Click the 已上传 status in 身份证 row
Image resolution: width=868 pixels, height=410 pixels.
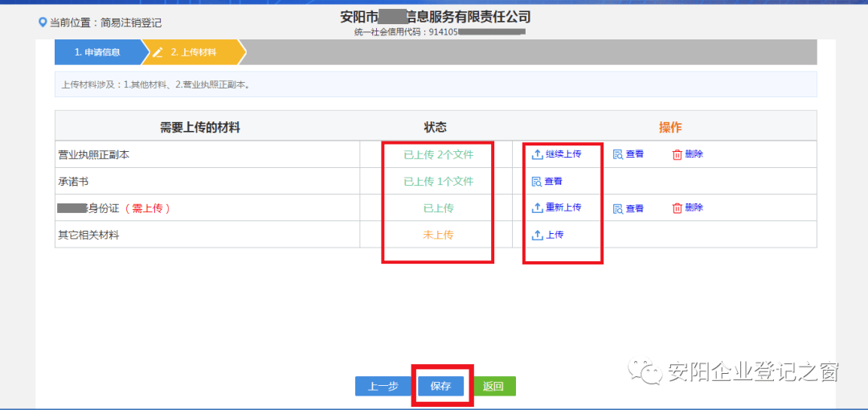439,208
